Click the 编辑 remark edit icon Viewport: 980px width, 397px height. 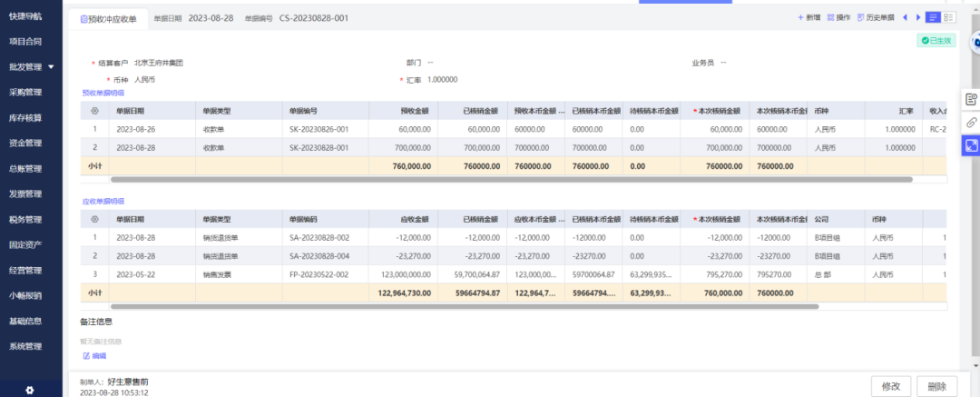tap(86, 356)
